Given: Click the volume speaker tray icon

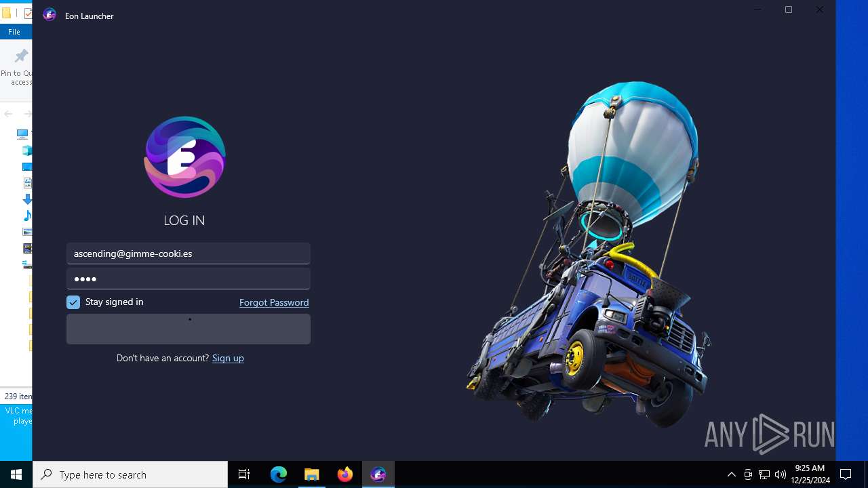Looking at the screenshot, I should [x=781, y=474].
